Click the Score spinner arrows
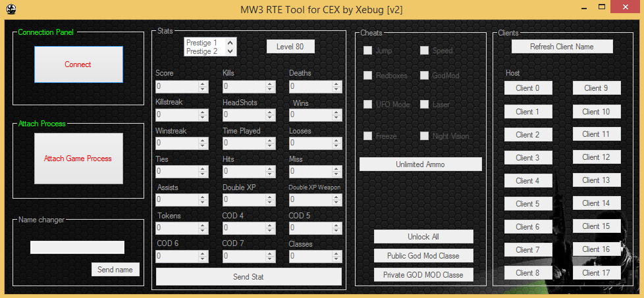The height and width of the screenshot is (298, 644). point(203,87)
